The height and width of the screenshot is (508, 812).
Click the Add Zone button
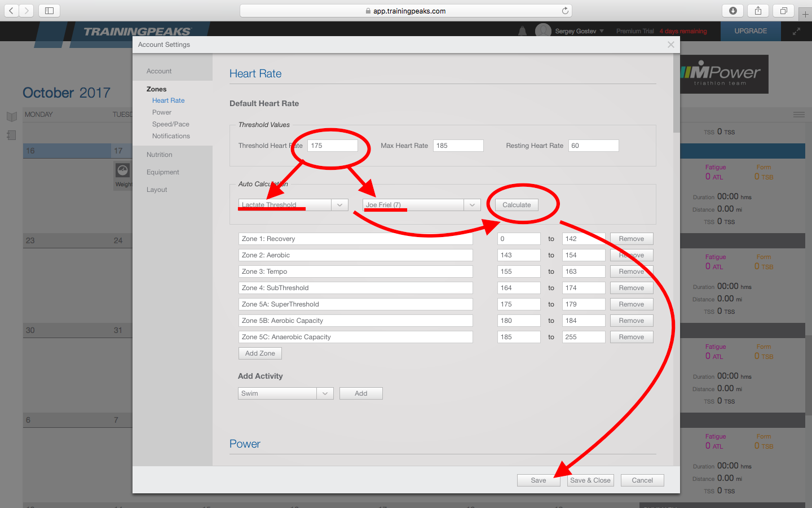260,353
